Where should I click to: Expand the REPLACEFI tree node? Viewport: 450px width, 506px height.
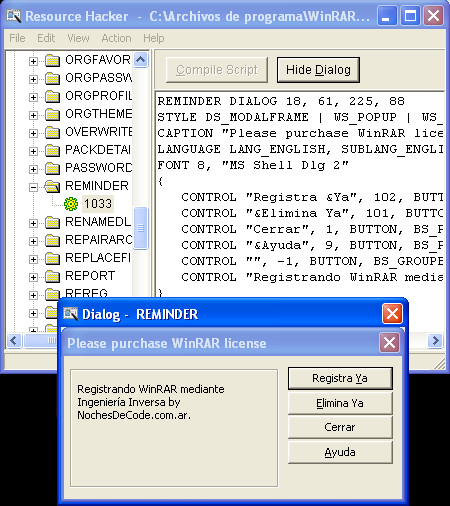click(x=33, y=259)
